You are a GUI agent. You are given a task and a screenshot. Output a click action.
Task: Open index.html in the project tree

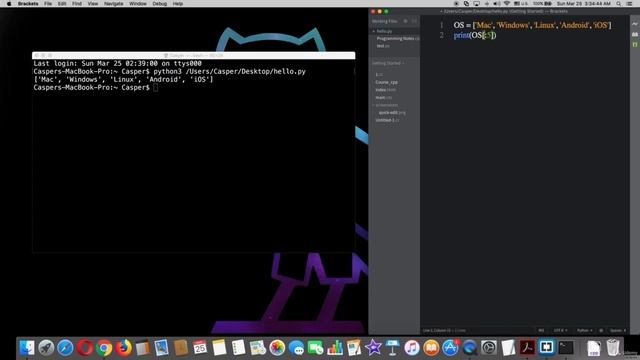pos(386,90)
